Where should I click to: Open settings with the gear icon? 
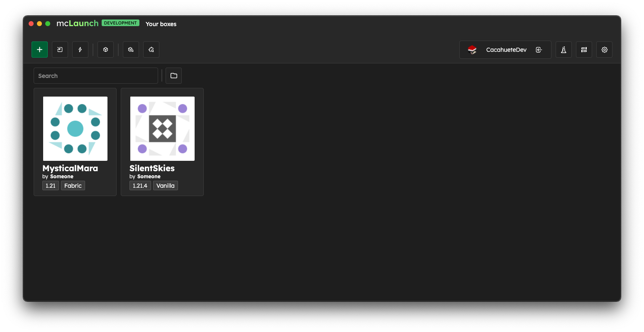(604, 50)
